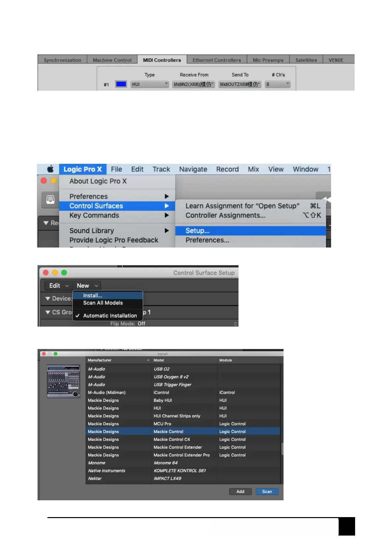Image resolution: width=392 pixels, height=555 pixels.
Task: Select the control surface device thumbnail
Action: [63, 381]
